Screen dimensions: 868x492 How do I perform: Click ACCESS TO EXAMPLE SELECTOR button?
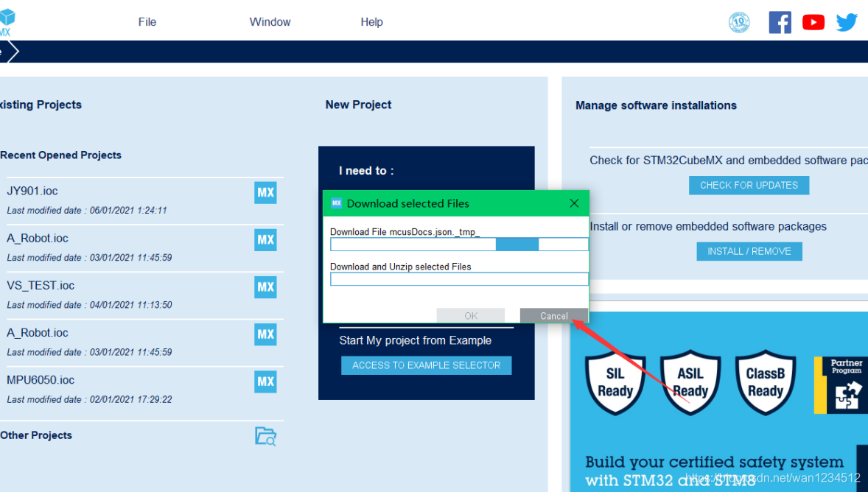click(x=426, y=365)
